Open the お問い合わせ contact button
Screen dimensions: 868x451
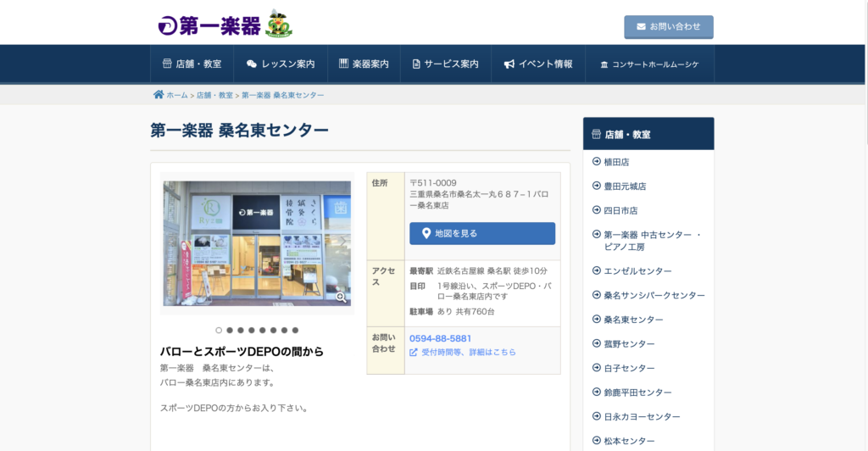point(668,26)
